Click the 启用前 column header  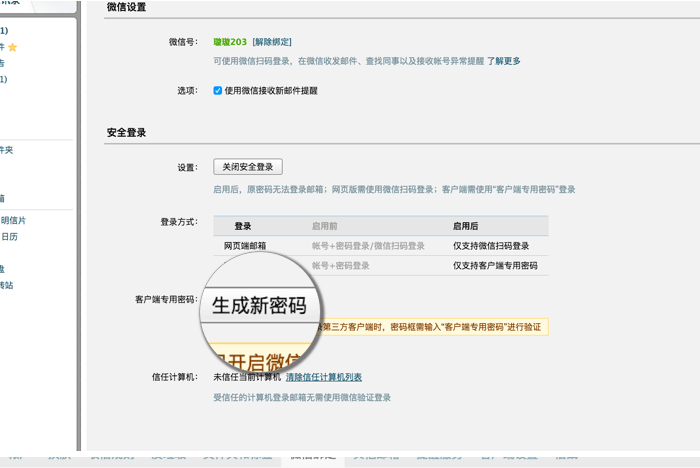(x=325, y=226)
